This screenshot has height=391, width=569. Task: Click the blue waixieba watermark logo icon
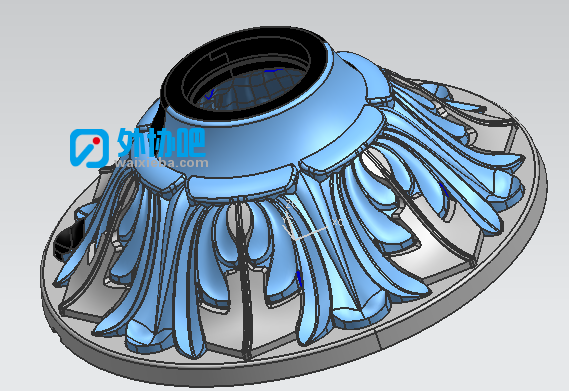pos(89,148)
